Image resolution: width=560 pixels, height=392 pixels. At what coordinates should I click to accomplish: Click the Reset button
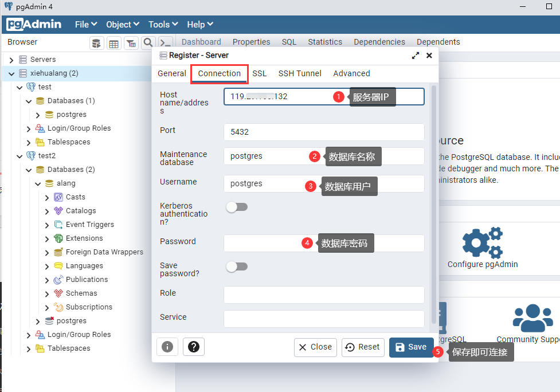(x=363, y=347)
